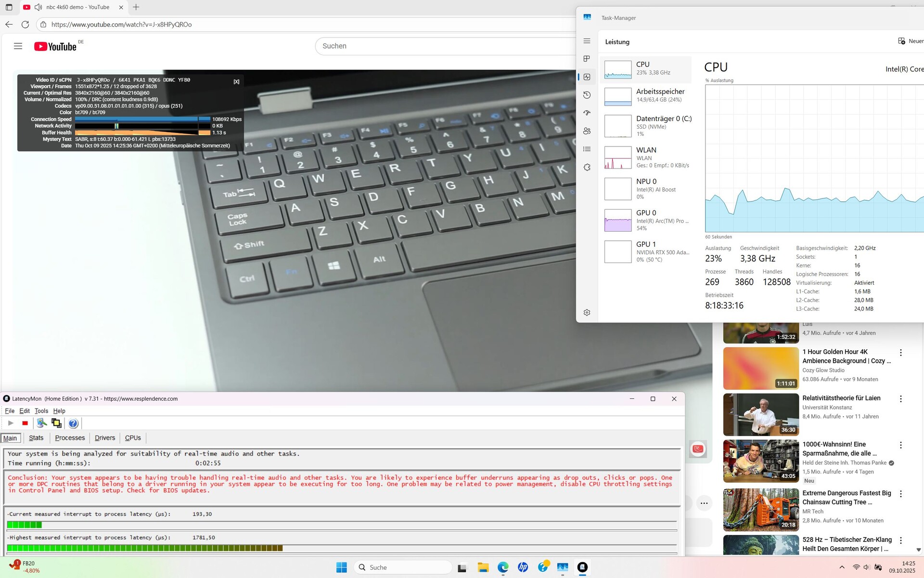Switch to the Drivers tab in LatencyMon
The width and height of the screenshot is (924, 578).
pyautogui.click(x=105, y=438)
